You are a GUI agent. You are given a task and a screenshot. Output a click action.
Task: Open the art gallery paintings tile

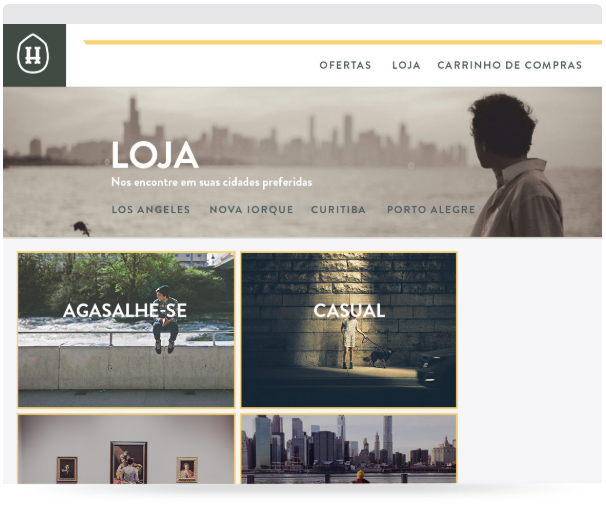coord(126,449)
